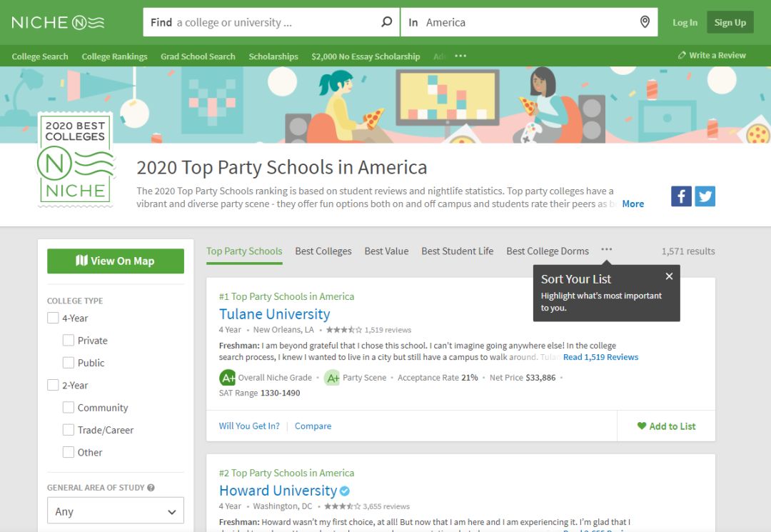771x532 pixels.
Task: Click the Party Scene A+ badge for Tulane
Action: point(333,378)
